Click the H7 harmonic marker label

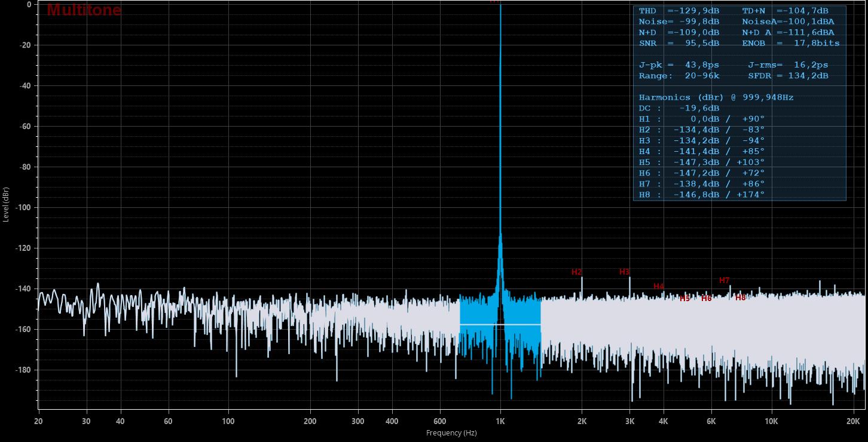point(724,280)
